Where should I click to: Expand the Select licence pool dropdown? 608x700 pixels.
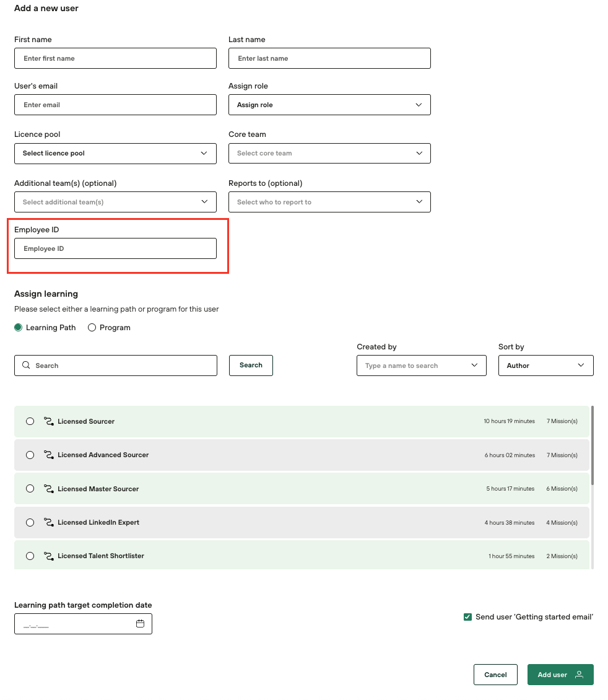coord(115,153)
